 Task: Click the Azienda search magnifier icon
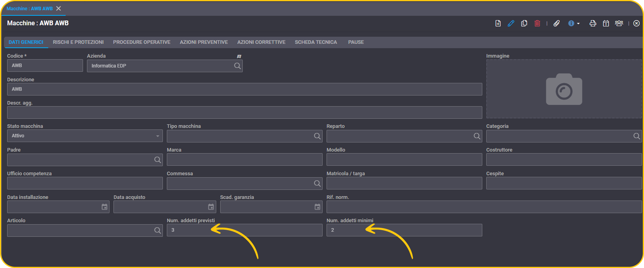pos(237,66)
